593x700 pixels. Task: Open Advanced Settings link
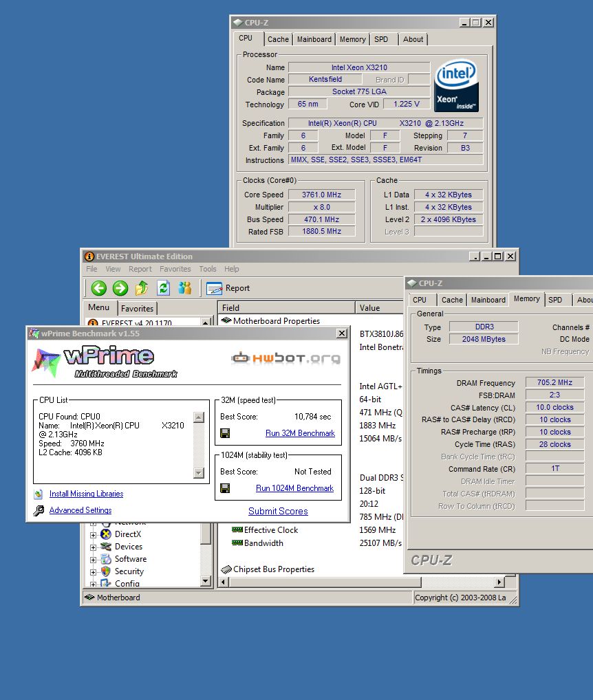click(80, 510)
